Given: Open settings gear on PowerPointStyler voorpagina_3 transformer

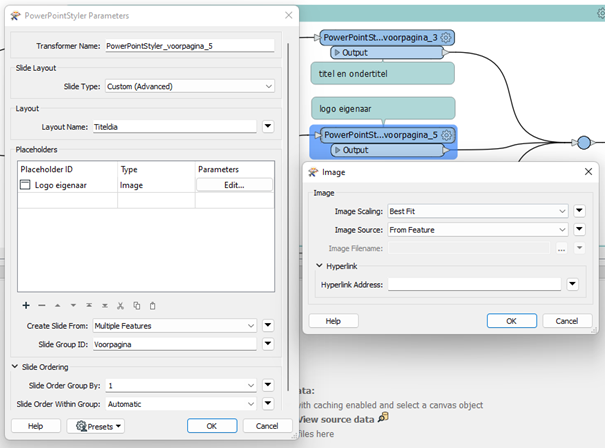Looking at the screenshot, I should [447, 37].
